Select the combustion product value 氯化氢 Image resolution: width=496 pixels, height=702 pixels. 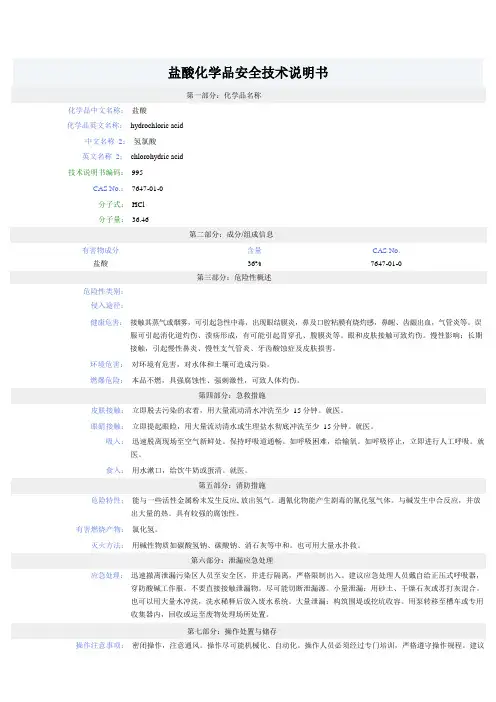pyautogui.click(x=144, y=530)
